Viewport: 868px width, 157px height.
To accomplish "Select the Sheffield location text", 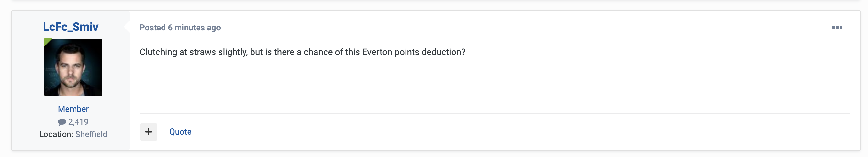I will (x=91, y=134).
